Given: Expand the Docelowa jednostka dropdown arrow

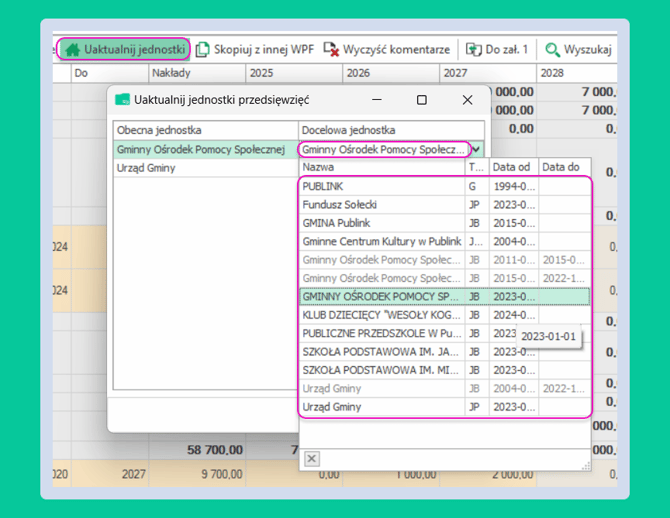Looking at the screenshot, I should [x=476, y=150].
